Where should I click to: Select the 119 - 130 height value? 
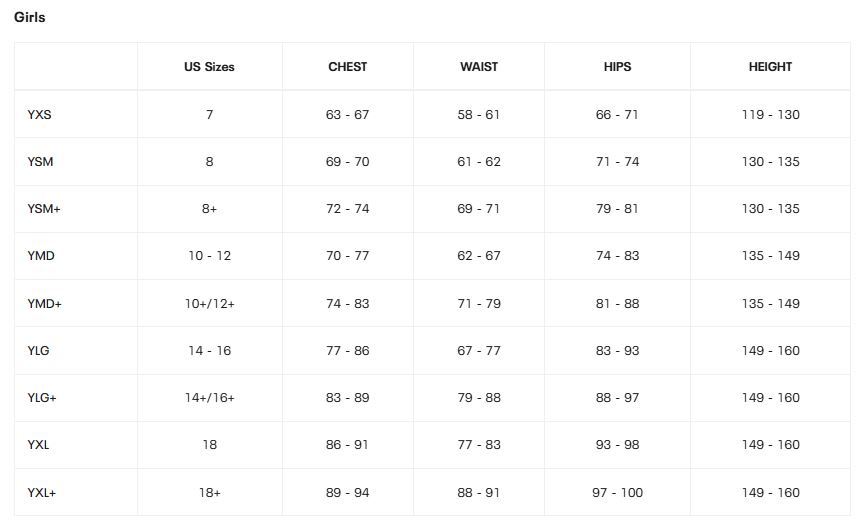(770, 115)
